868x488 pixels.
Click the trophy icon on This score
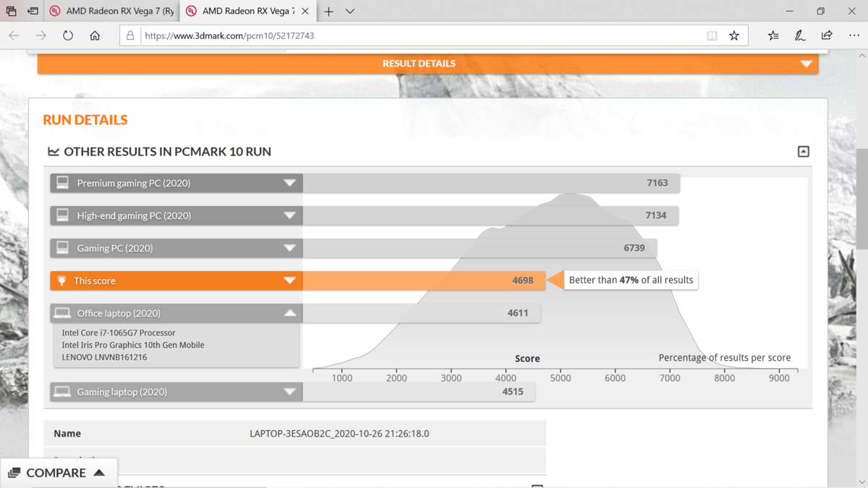click(x=61, y=281)
